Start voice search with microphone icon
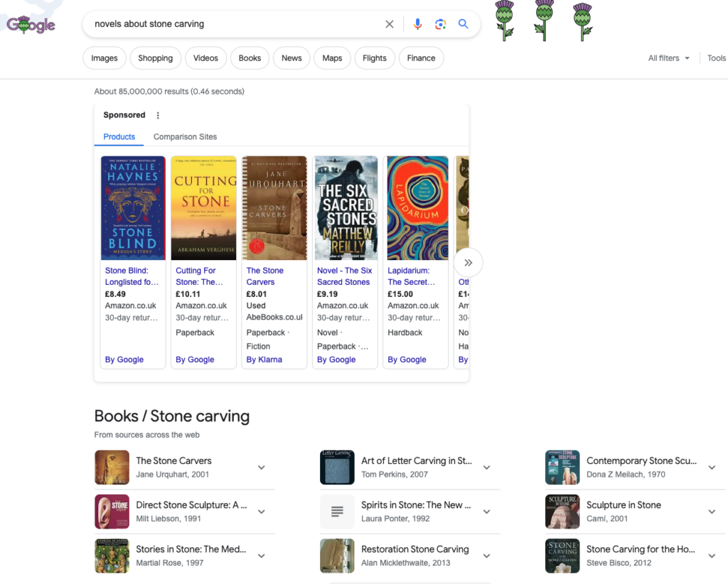 [417, 24]
